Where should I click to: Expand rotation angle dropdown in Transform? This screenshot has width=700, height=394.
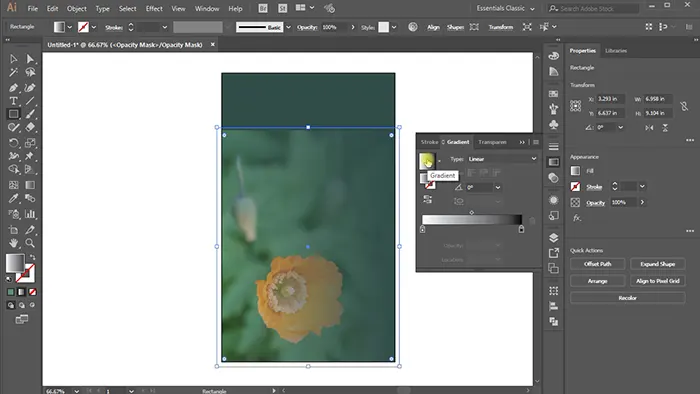pos(621,128)
